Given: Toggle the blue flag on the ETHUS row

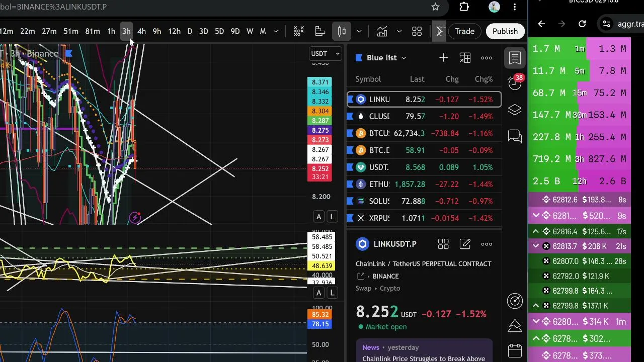Looking at the screenshot, I should coord(351,185).
